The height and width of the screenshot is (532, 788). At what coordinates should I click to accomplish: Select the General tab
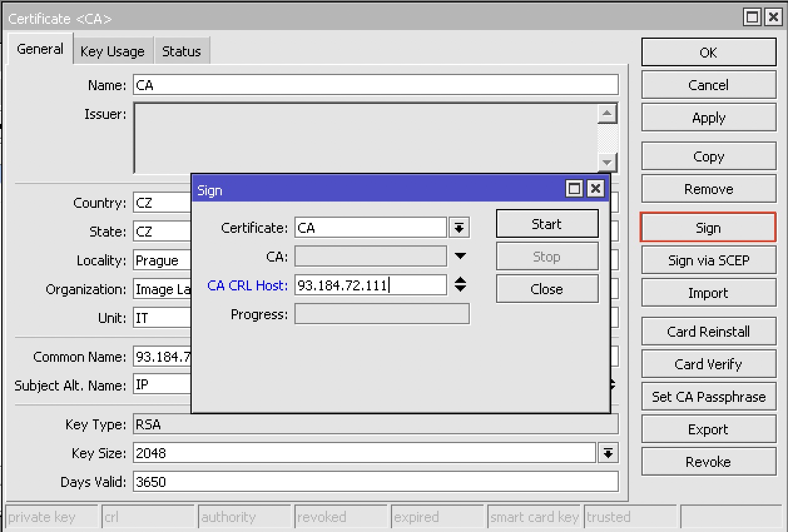[x=40, y=49]
